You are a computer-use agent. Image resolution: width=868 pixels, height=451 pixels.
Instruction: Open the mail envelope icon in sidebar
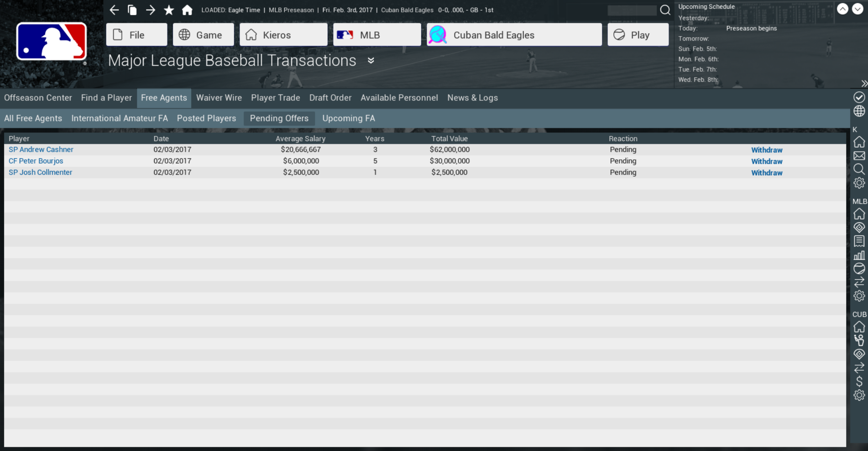point(859,156)
